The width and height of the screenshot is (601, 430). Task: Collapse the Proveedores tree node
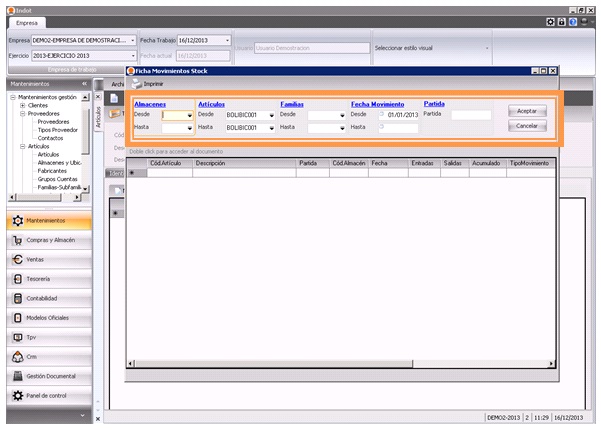click(22, 114)
